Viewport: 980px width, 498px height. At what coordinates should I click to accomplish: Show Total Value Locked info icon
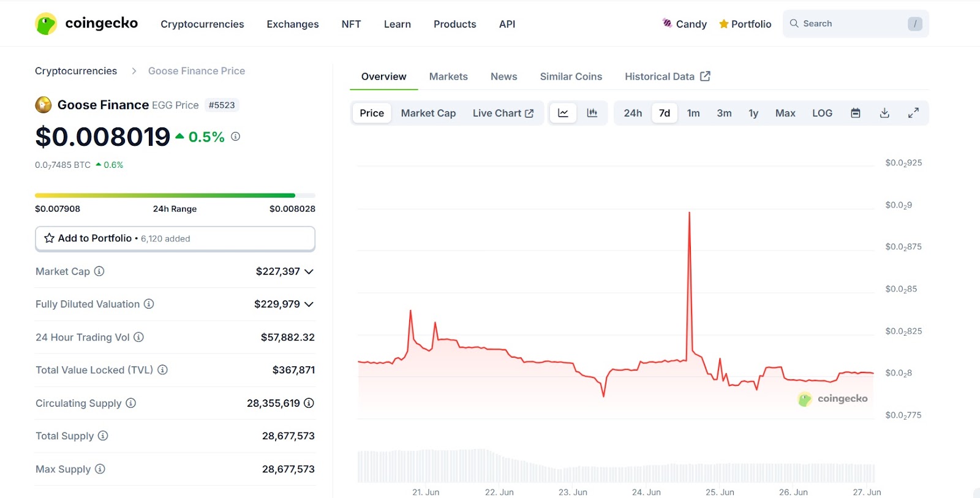pos(162,370)
